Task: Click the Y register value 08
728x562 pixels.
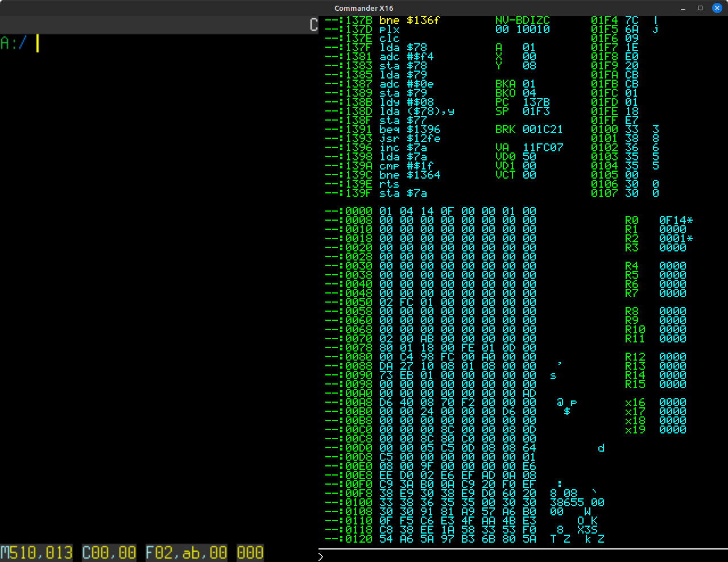Action: (530, 66)
